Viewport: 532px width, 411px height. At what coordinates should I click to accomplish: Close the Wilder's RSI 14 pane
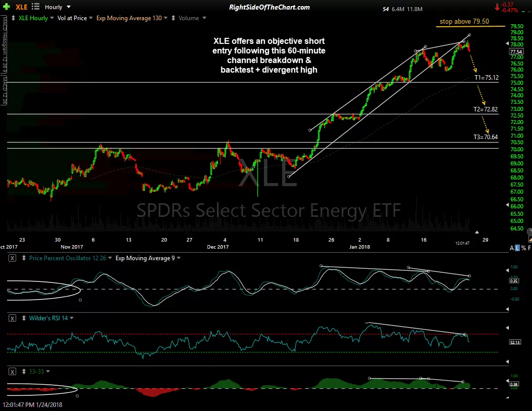point(12,318)
